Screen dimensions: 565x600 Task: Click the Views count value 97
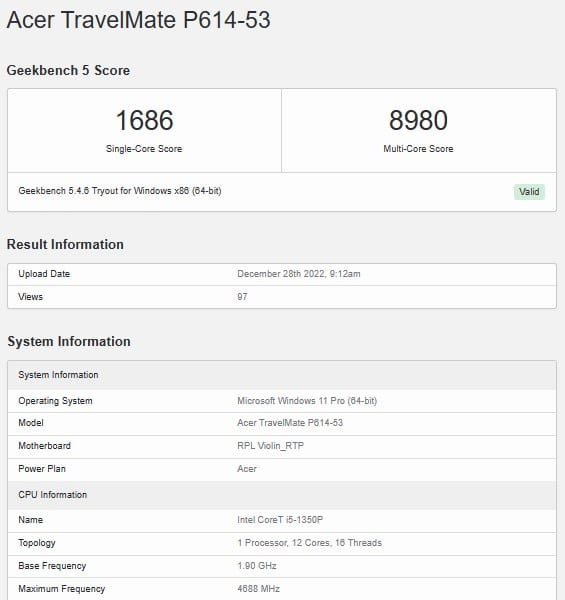pyautogui.click(x=242, y=297)
